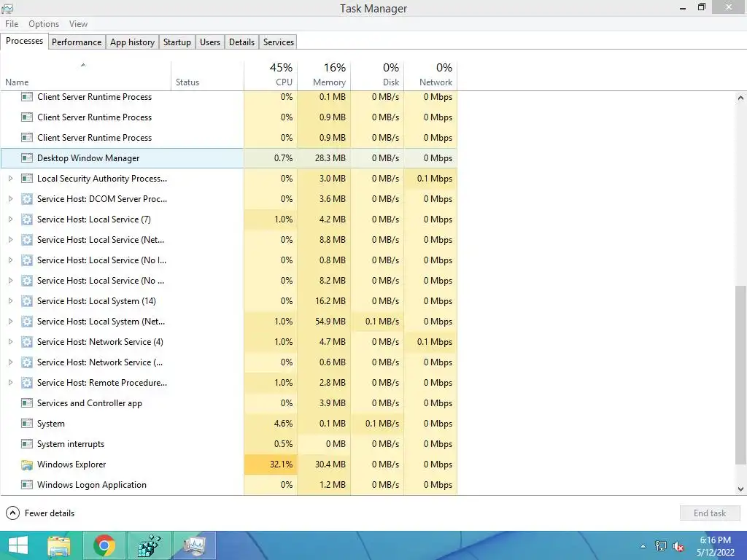The height and width of the screenshot is (560, 747).
Task: Click the scrollbar down arrow
Action: 740,489
